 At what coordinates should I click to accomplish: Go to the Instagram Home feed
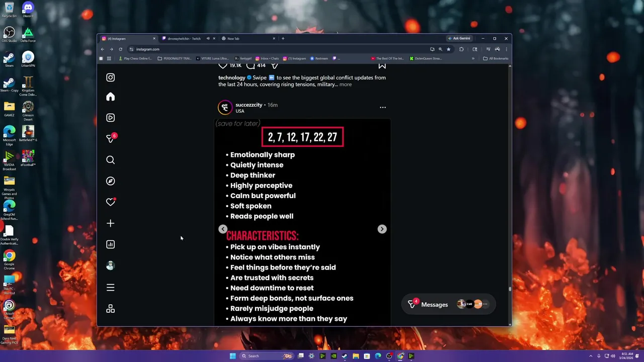pos(110,97)
